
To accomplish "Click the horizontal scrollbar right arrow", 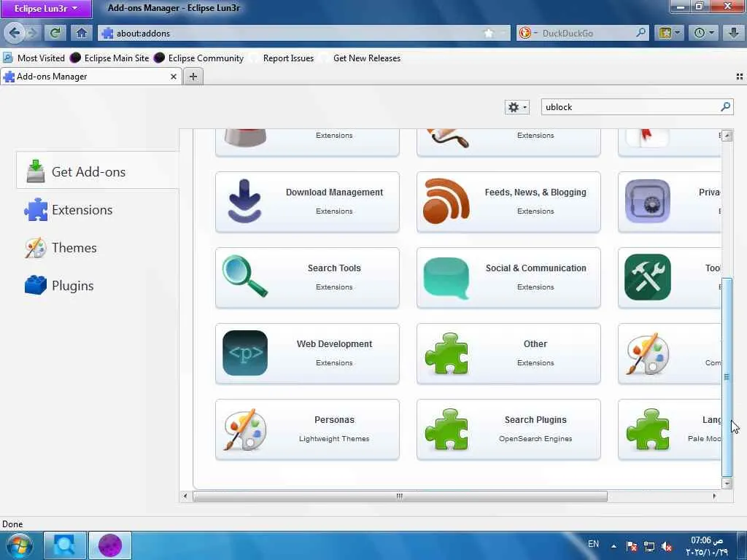I will point(714,496).
